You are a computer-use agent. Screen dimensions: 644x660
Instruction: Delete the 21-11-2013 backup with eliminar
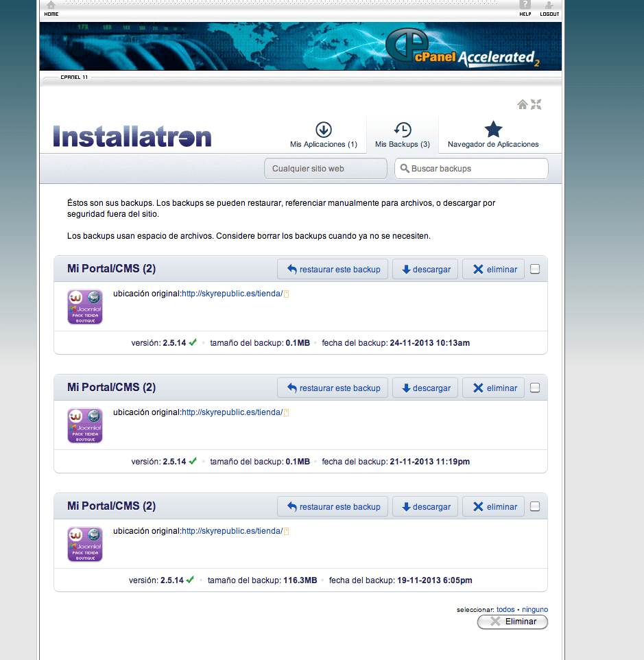pos(493,388)
